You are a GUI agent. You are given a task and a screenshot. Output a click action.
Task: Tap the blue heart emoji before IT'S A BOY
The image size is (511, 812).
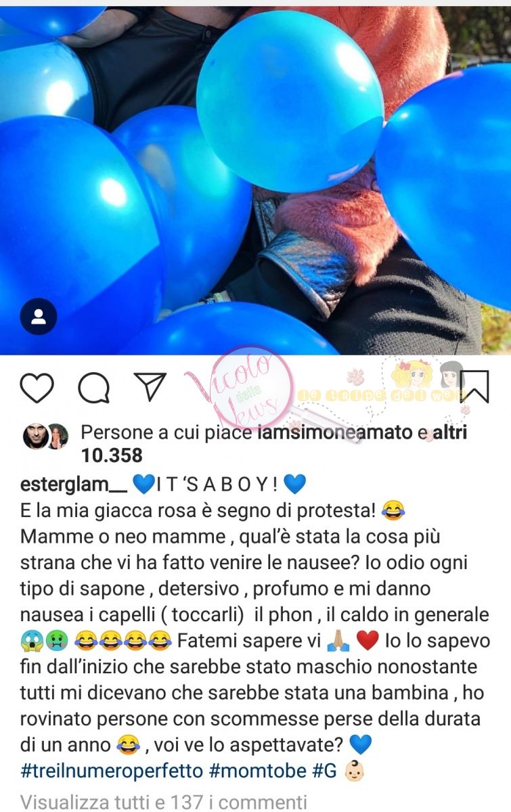[142, 484]
